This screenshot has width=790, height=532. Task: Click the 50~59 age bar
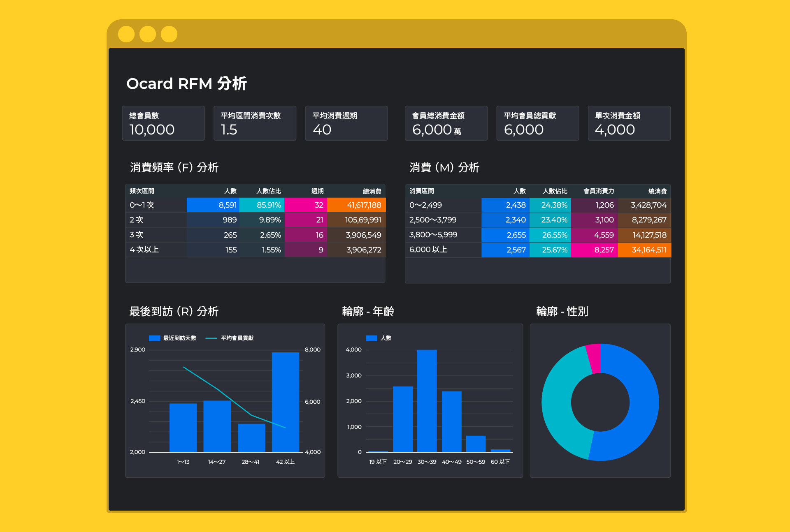(x=476, y=444)
